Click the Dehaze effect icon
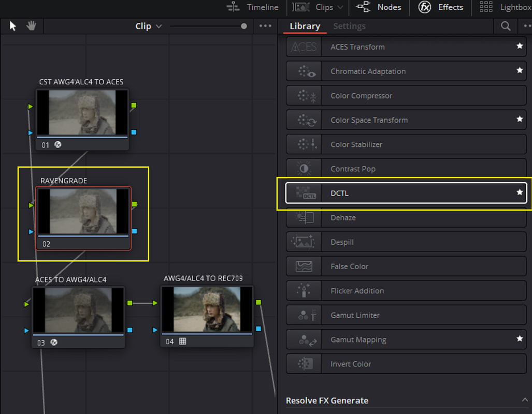This screenshot has height=414, width=532. [304, 218]
